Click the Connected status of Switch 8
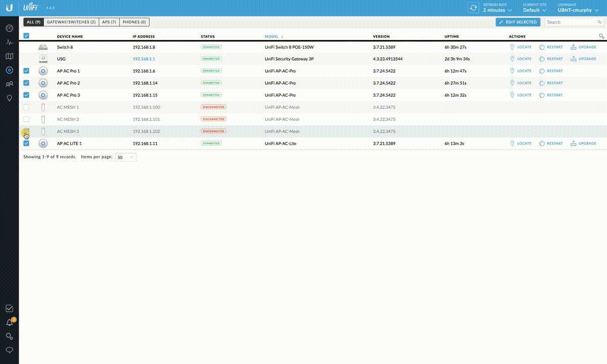 coord(211,47)
